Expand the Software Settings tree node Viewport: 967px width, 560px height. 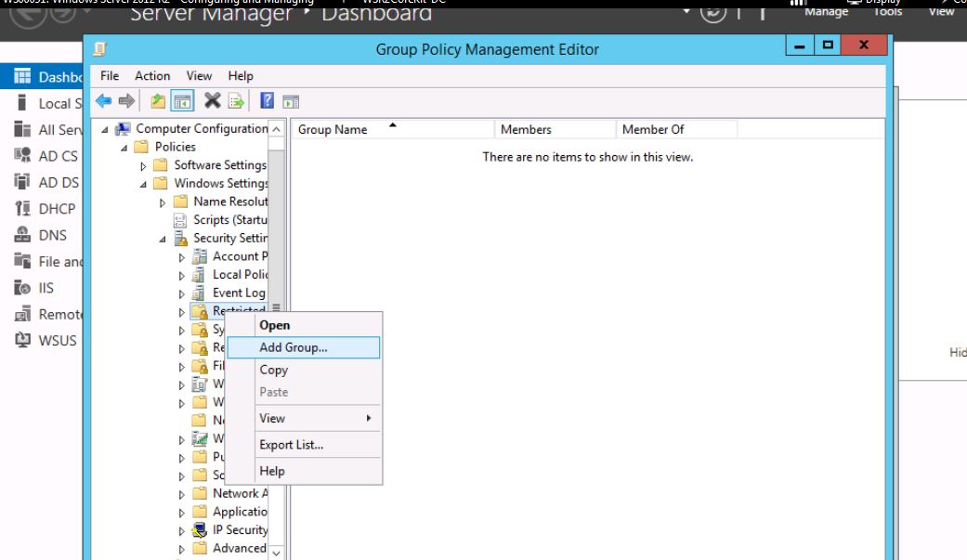coord(143,166)
